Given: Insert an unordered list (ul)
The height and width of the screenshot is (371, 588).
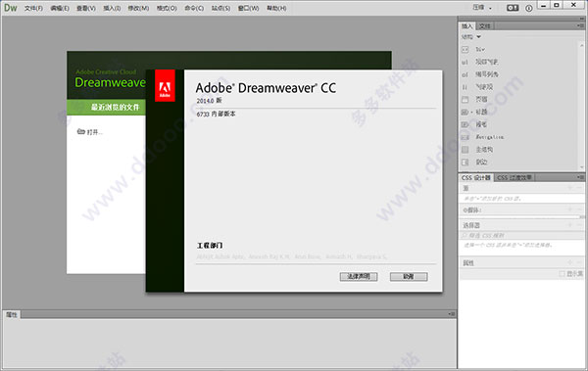Looking at the screenshot, I should (480, 62).
